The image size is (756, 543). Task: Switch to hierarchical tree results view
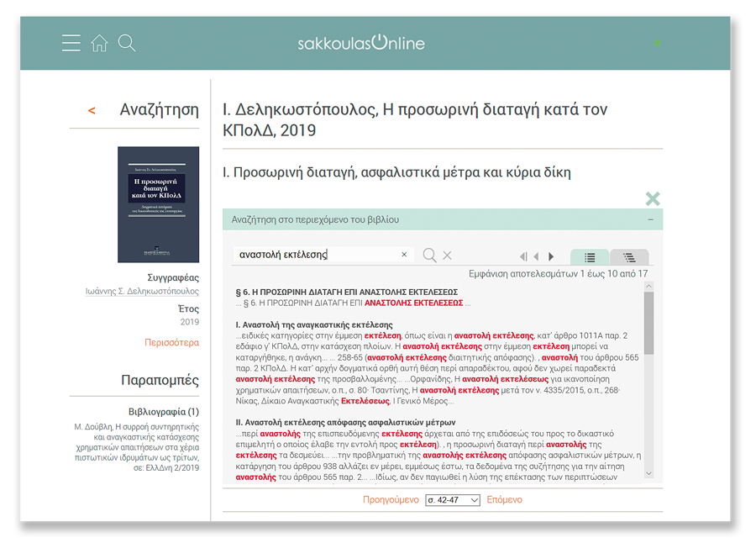click(x=629, y=257)
